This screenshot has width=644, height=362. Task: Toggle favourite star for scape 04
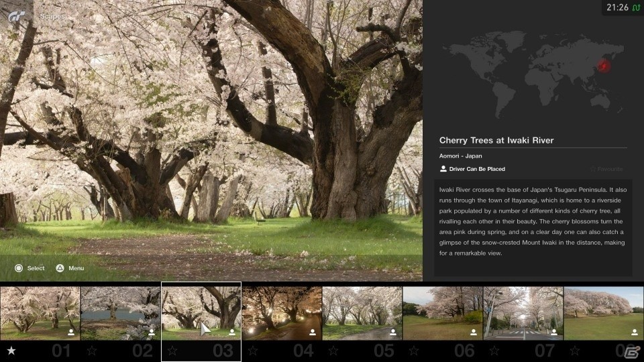253,351
